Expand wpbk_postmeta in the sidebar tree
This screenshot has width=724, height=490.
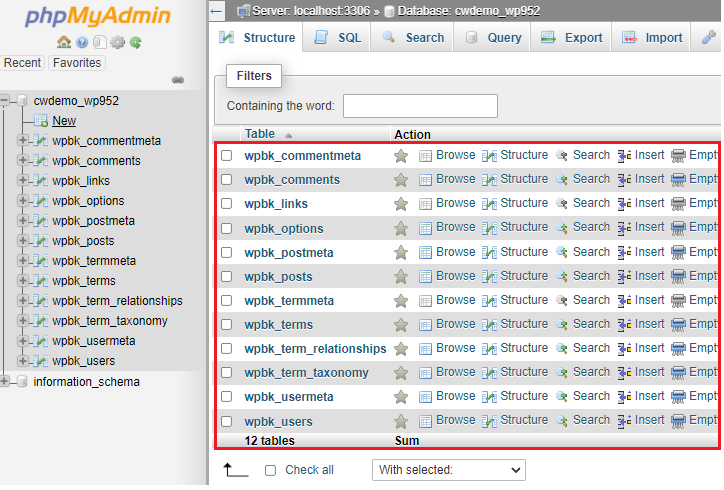tap(22, 220)
